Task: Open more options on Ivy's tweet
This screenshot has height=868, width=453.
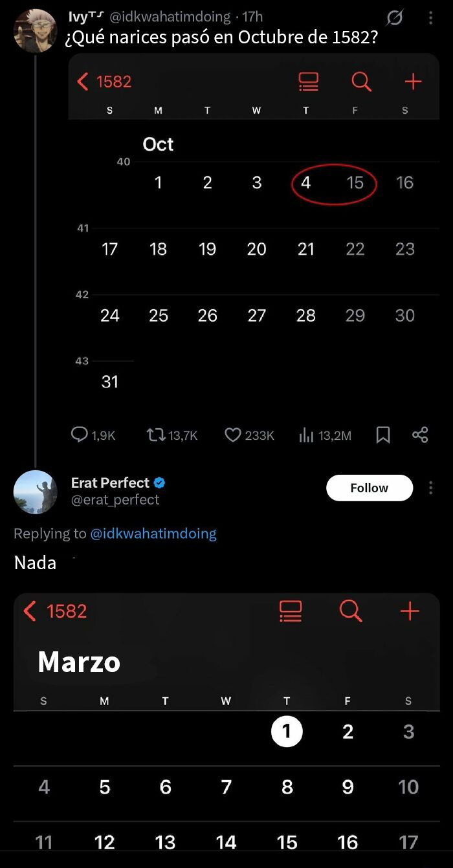Action: [x=431, y=19]
